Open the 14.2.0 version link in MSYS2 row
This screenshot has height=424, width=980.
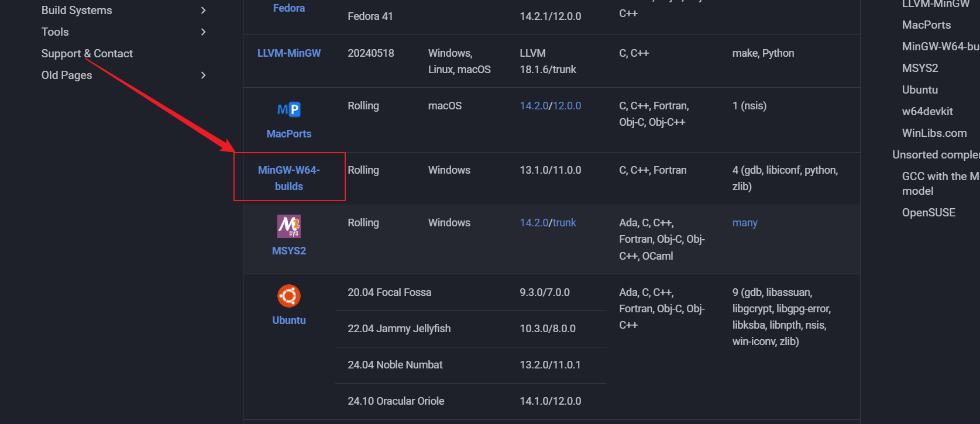534,223
